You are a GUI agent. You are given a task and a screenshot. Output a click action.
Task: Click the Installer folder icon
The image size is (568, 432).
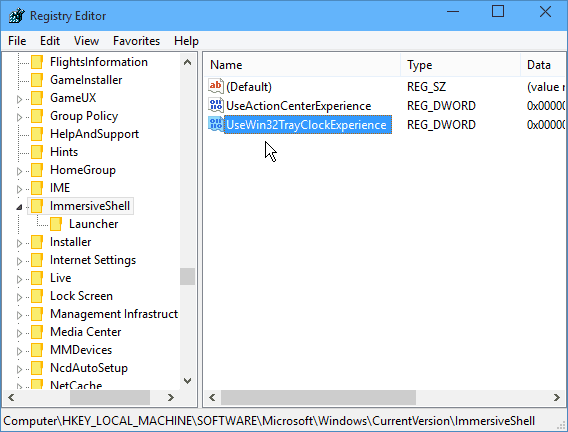37,242
